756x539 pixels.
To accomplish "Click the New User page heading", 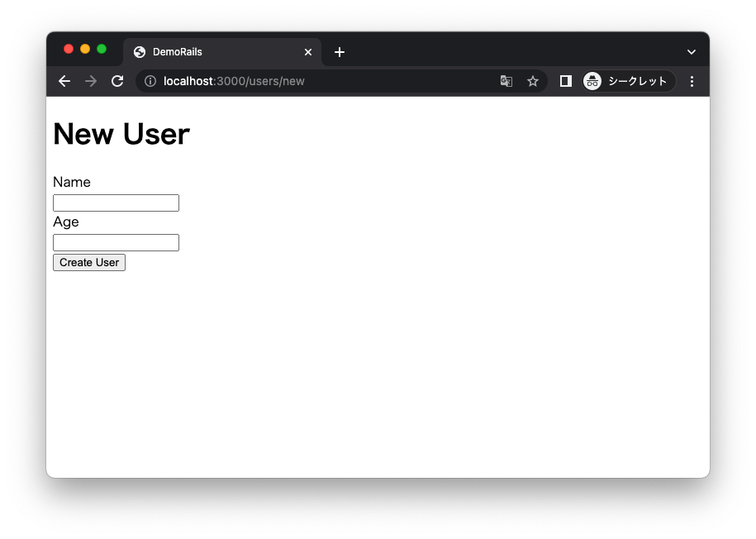I will point(121,134).
